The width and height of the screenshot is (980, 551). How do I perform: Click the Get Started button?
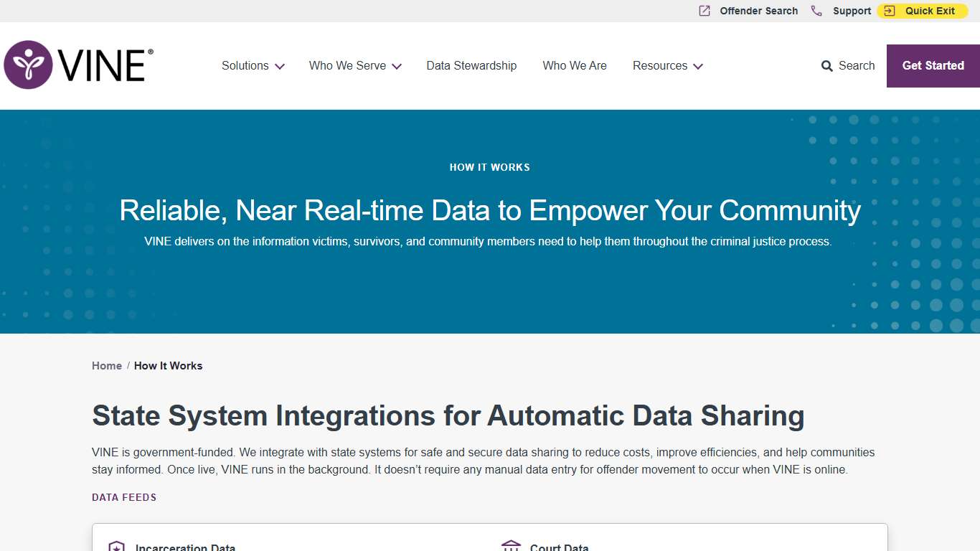(x=933, y=65)
